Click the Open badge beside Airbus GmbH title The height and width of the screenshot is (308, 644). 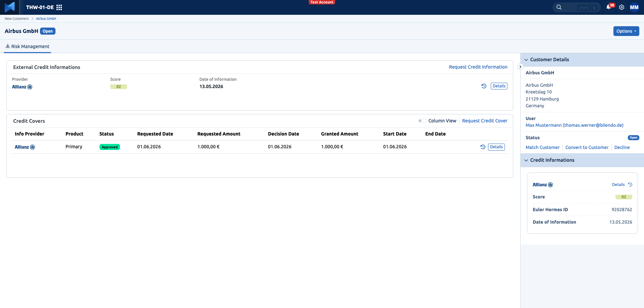point(48,31)
